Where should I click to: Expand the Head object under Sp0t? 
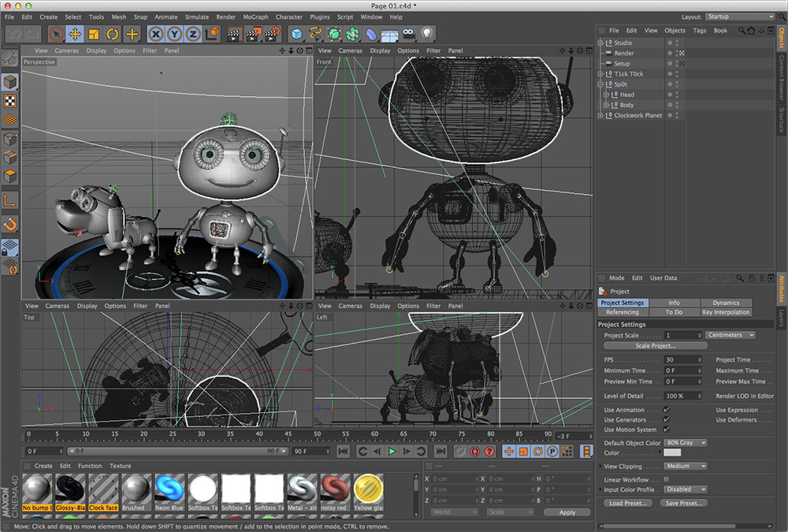[606, 95]
